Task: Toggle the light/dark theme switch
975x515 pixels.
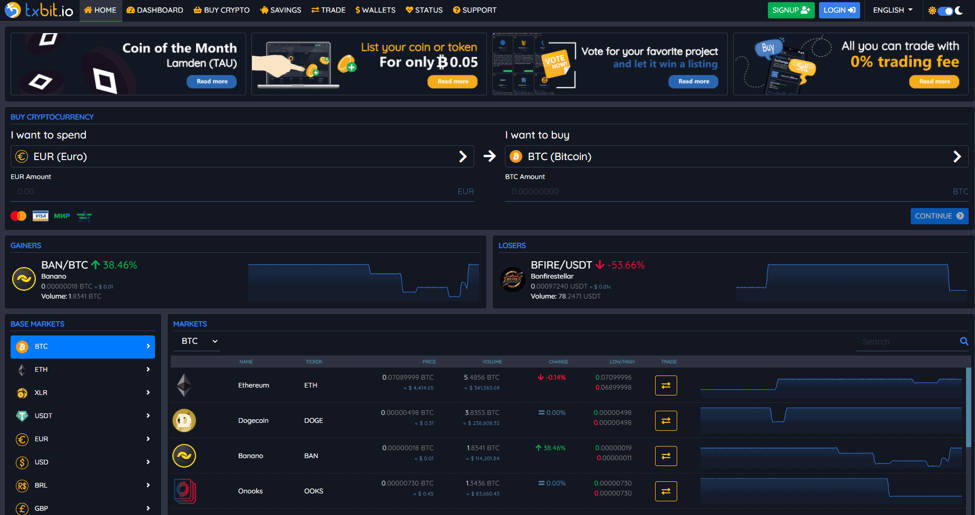Action: (945, 11)
